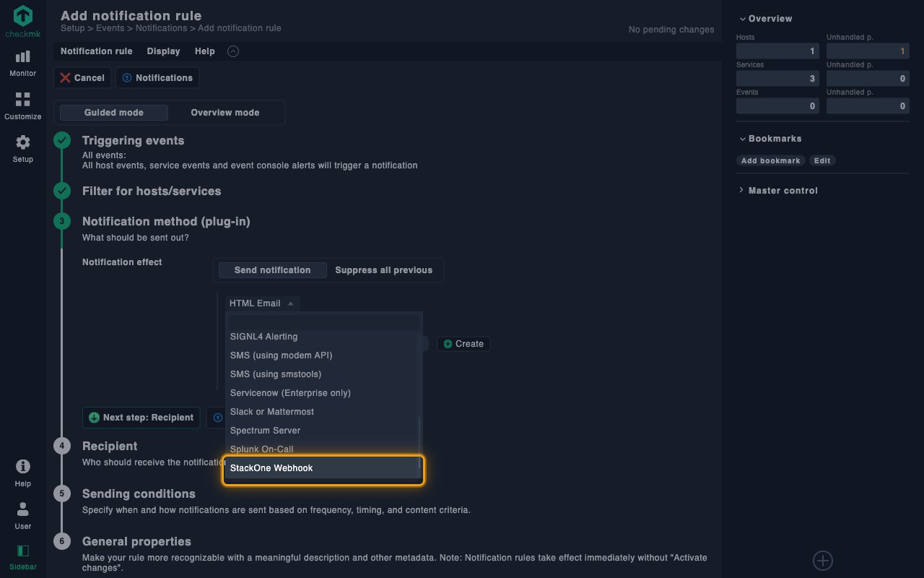This screenshot has height=578, width=924.
Task: Collapse menu bar with circled chevron icon
Action: (232, 51)
